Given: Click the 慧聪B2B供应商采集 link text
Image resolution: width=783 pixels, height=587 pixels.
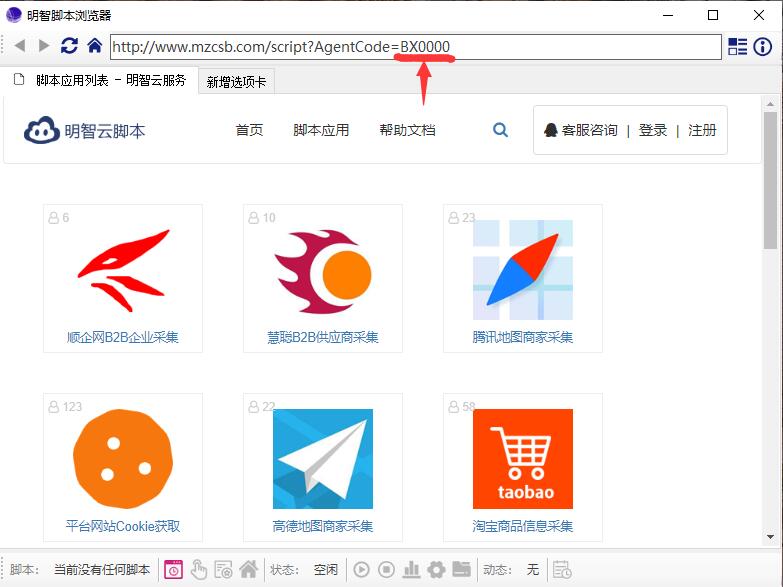Looking at the screenshot, I should tap(323, 337).
